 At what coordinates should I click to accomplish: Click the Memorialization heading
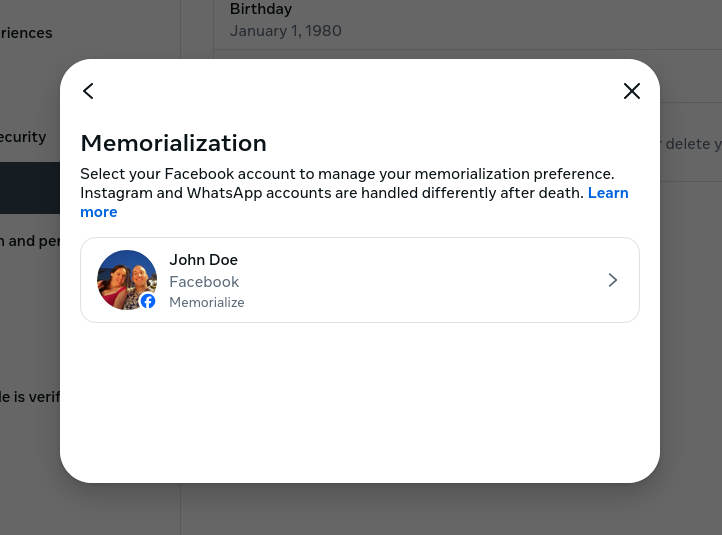(173, 143)
